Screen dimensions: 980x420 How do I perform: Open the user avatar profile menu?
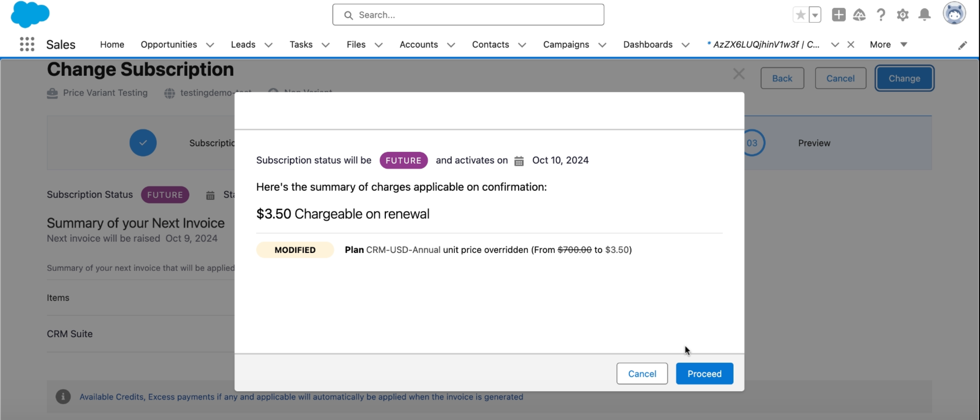(954, 14)
